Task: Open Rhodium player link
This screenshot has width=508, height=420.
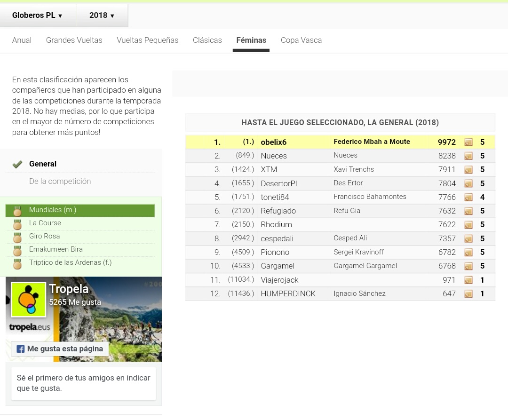Action: pos(277,224)
